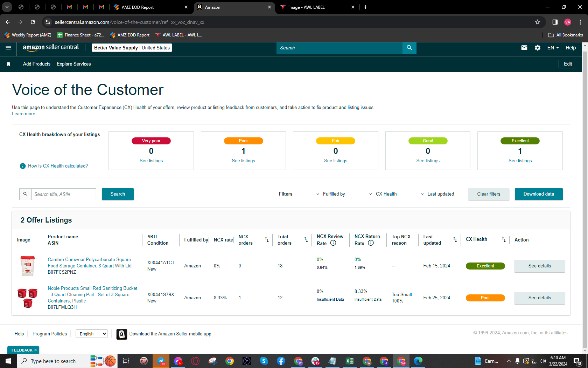See listings under the Poor category
Screen dimensions: 588x368
243,161
